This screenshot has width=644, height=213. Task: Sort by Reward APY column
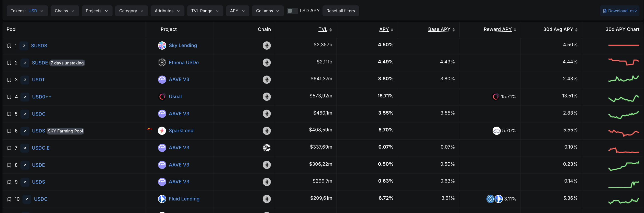(x=500, y=29)
